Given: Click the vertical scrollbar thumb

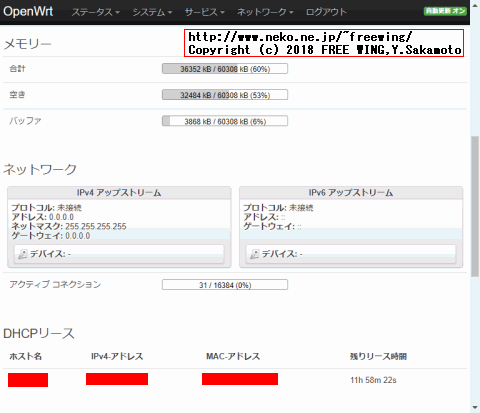Looking at the screenshot, I should [475, 206].
